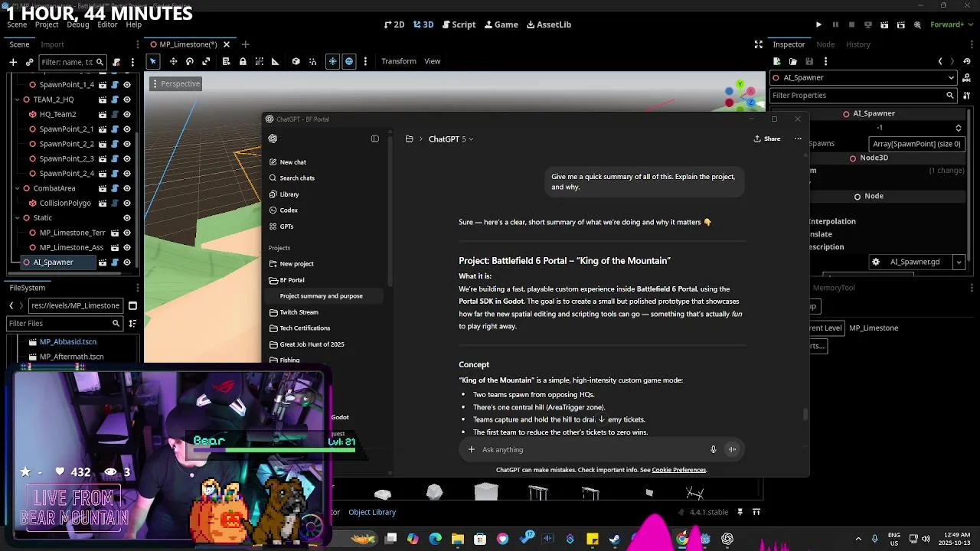Viewport: 980px width, 551px height.
Task: Open script icon on SpawnPoint_2_1 row
Action: tap(114, 129)
